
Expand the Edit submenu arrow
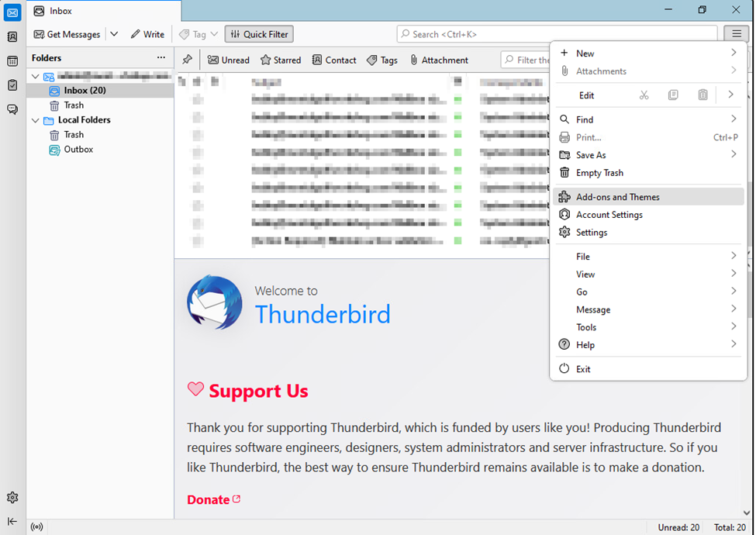coord(730,95)
